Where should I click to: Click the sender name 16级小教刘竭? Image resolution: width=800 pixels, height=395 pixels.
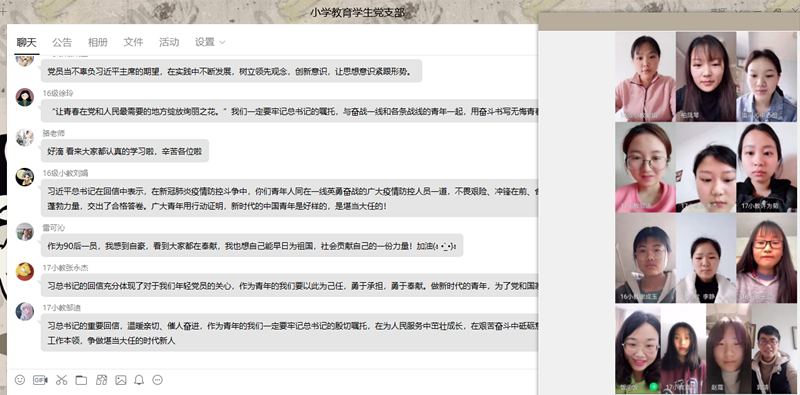point(65,173)
